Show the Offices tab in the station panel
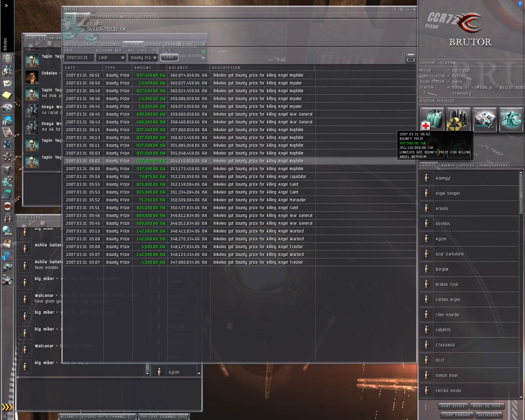 [467, 165]
